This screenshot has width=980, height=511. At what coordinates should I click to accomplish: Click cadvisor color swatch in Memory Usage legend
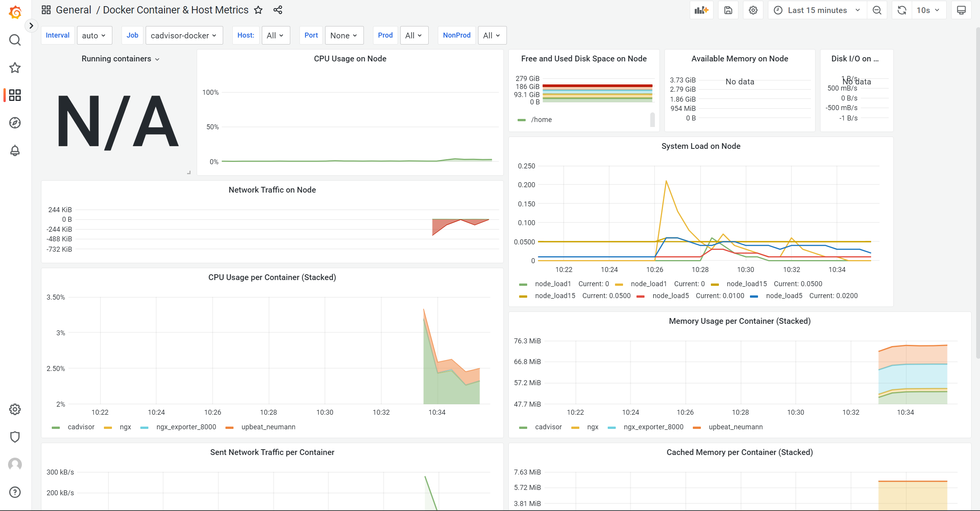pyautogui.click(x=523, y=428)
